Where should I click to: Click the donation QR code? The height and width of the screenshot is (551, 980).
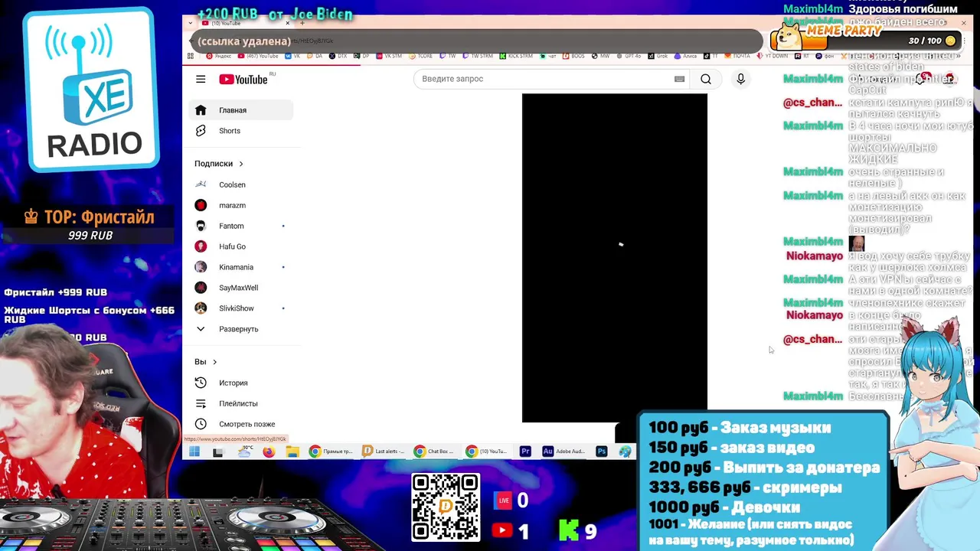(446, 507)
